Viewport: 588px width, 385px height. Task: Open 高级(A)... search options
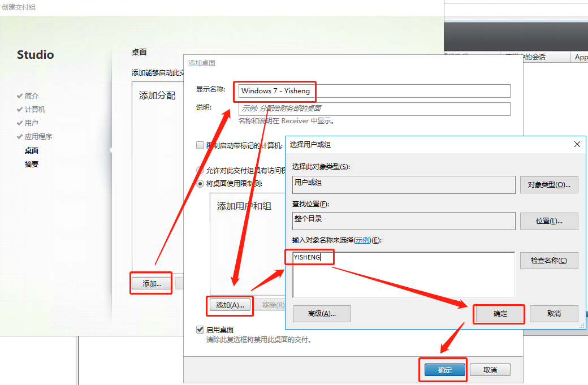coord(321,314)
